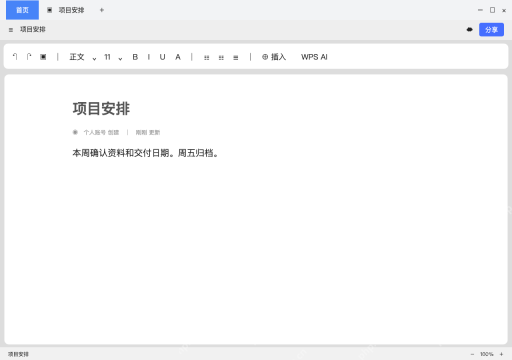Screen dimensions: 512x360
Task: Open the hamburger sidebar menu icon
Action: coord(11,30)
